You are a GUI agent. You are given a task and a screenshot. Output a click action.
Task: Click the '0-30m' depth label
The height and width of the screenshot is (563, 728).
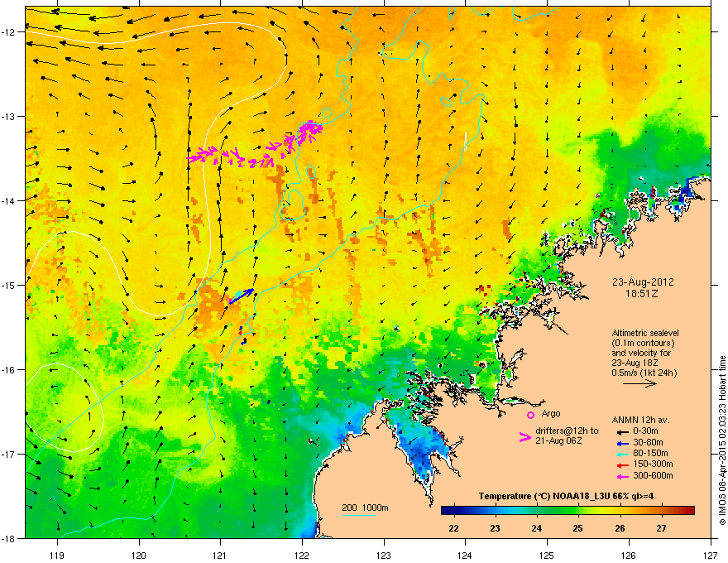(645, 431)
